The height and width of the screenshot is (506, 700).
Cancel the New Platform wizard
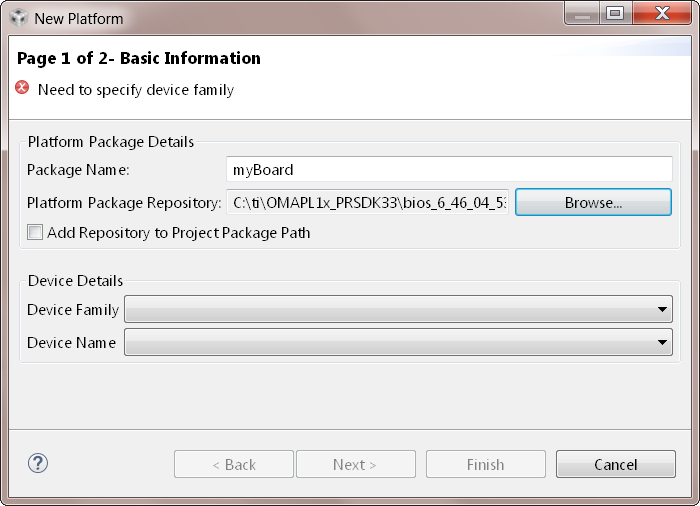[615, 464]
